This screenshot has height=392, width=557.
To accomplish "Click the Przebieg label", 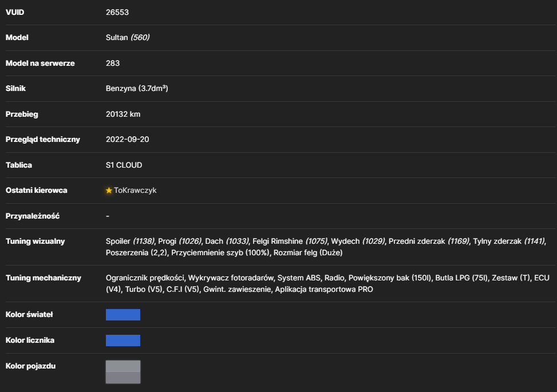I will pyautogui.click(x=22, y=114).
